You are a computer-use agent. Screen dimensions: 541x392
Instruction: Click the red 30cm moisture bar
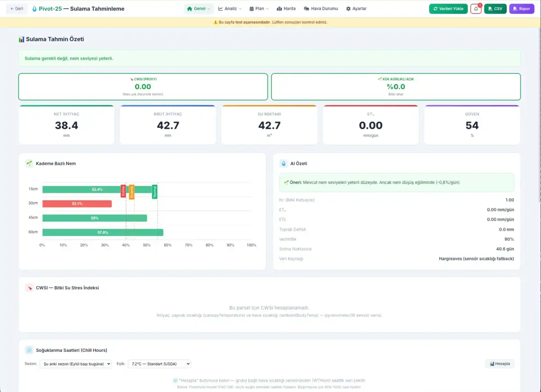[77, 204]
